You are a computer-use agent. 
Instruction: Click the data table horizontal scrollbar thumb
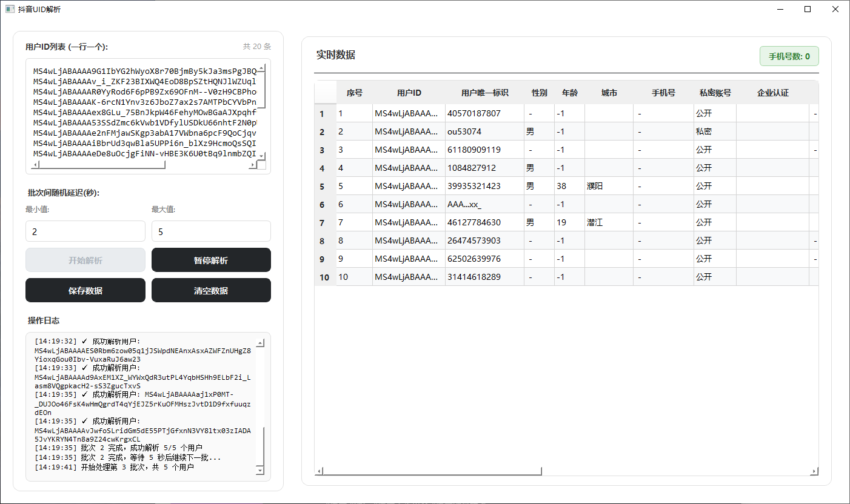coord(433,471)
